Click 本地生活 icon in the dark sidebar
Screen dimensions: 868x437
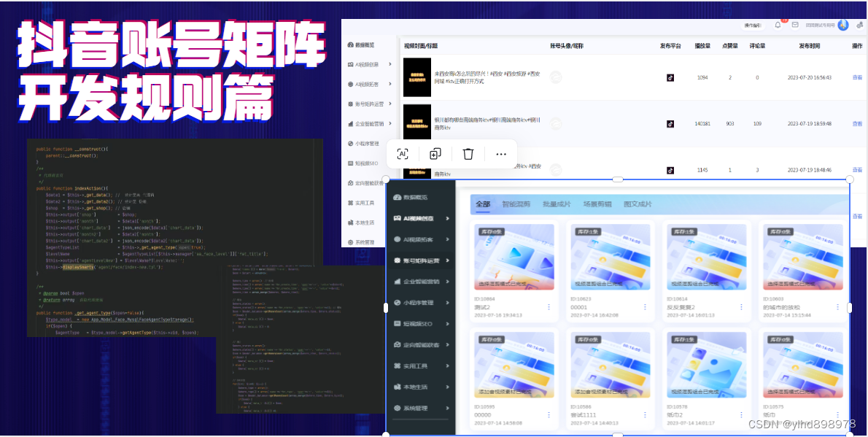tap(396, 387)
